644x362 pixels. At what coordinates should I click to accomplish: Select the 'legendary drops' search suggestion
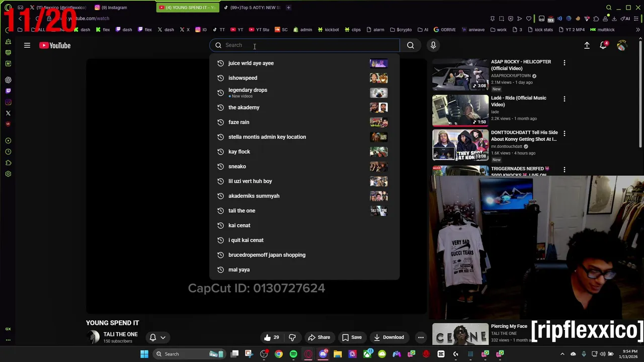[304, 93]
